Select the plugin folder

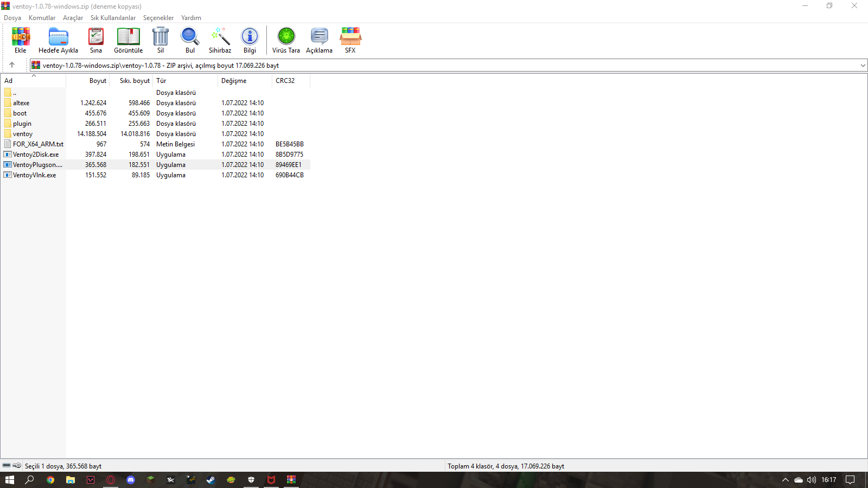[x=156, y=124]
